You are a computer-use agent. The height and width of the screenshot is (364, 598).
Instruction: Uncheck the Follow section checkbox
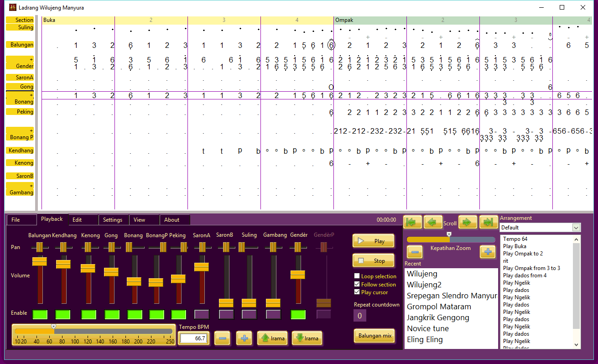[x=357, y=285]
